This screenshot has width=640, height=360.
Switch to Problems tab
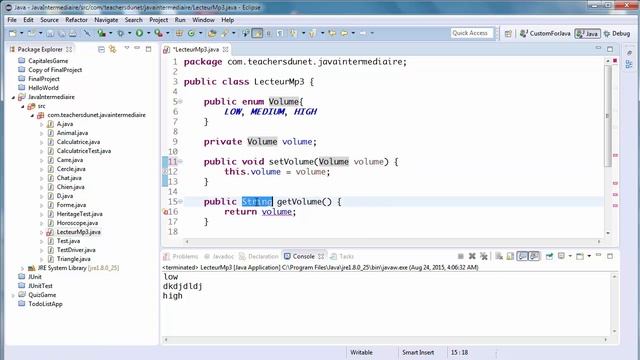(181, 256)
